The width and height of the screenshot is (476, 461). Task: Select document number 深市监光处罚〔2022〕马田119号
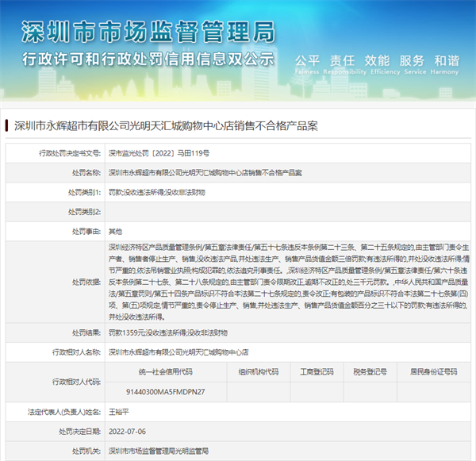pyautogui.click(x=159, y=153)
